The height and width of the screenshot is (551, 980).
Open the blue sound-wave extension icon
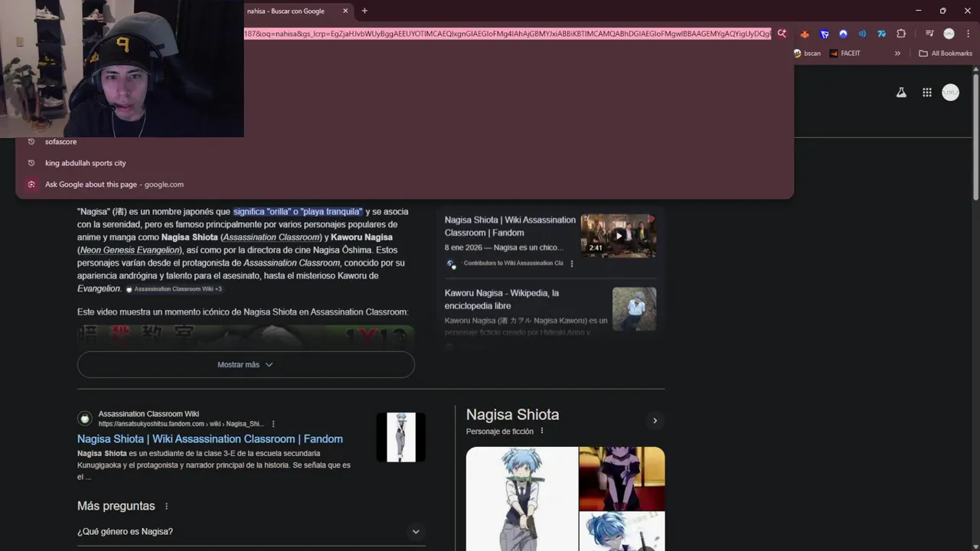point(862,34)
